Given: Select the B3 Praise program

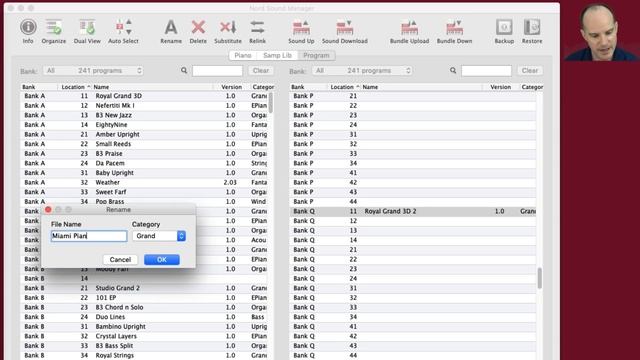Looking at the screenshot, I should (144, 153).
